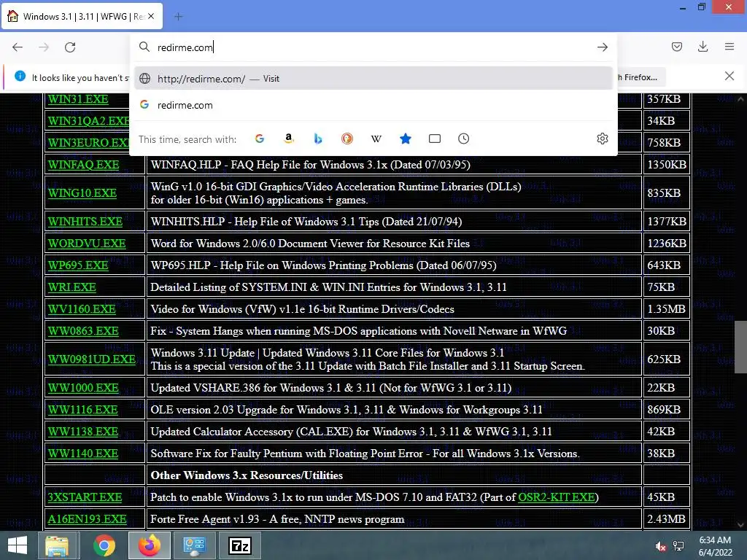Click the 2.43MB size cell
The image size is (747, 560).
tap(667, 519)
